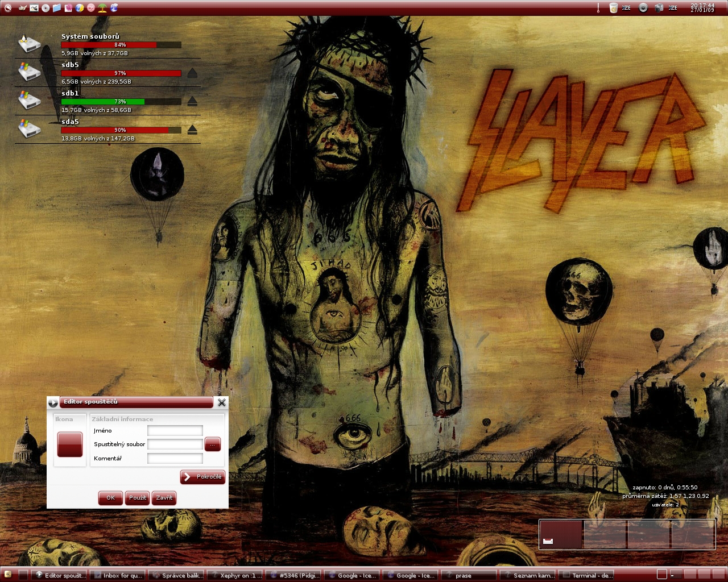Screen dimensions: 728x582
Task: Open the globe with lightning browser launcher
Action: 80,8
